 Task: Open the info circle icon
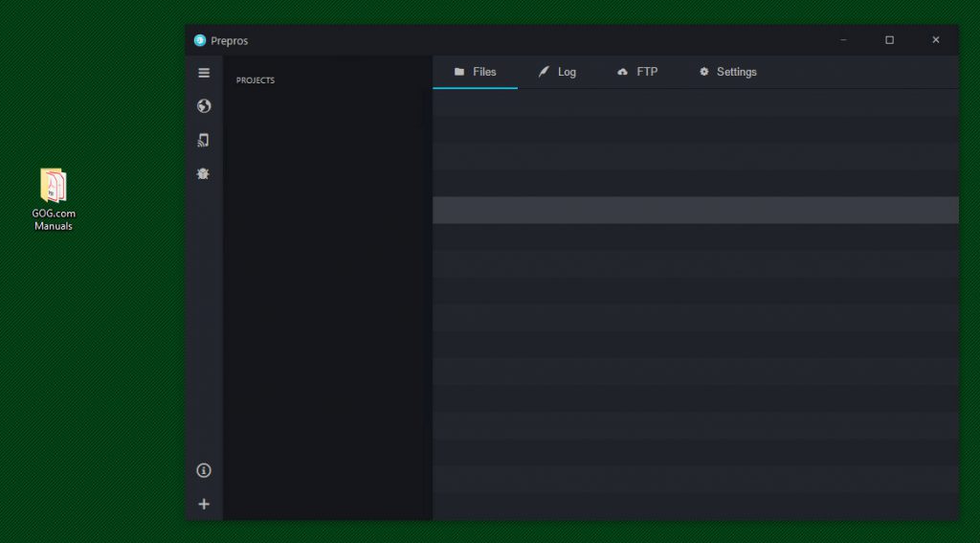[204, 470]
